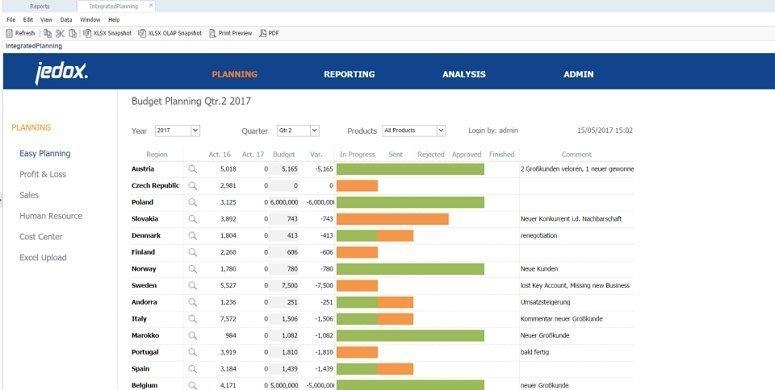Click the Refresh toolbar button
Image resolution: width=775 pixels, height=390 pixels.
20,33
